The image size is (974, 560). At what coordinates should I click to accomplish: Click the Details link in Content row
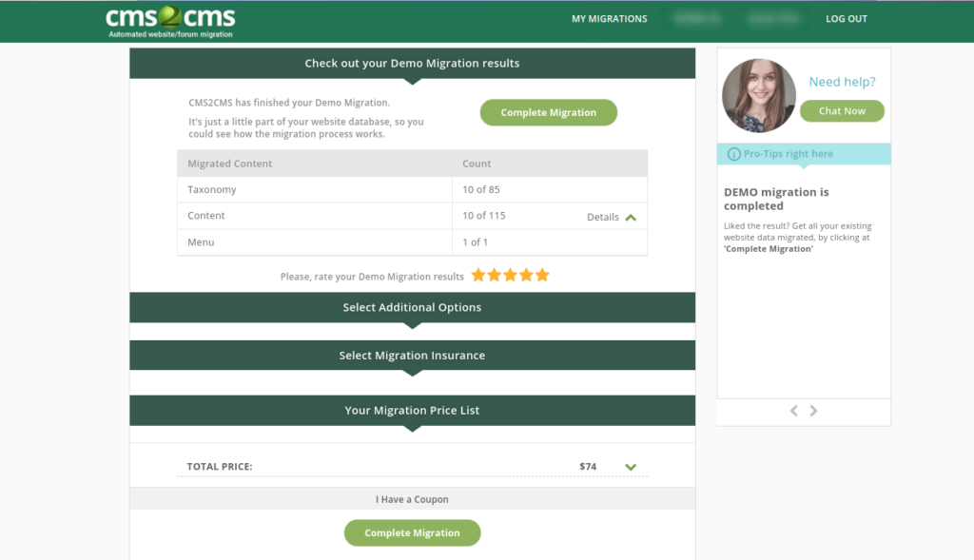tap(602, 217)
